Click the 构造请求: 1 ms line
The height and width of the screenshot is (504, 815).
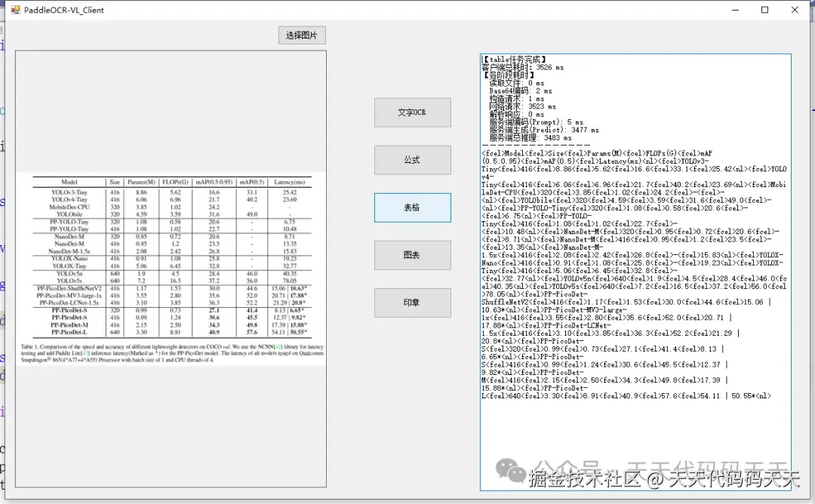click(x=517, y=99)
